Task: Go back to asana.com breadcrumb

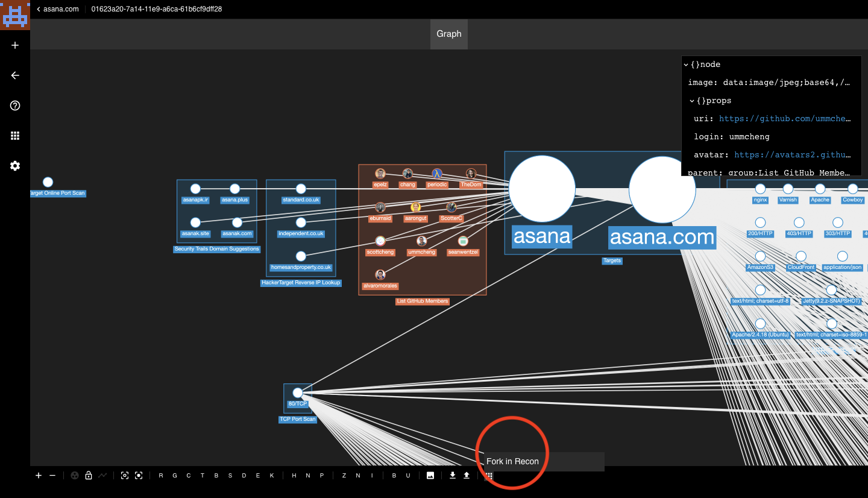Action: 58,9
